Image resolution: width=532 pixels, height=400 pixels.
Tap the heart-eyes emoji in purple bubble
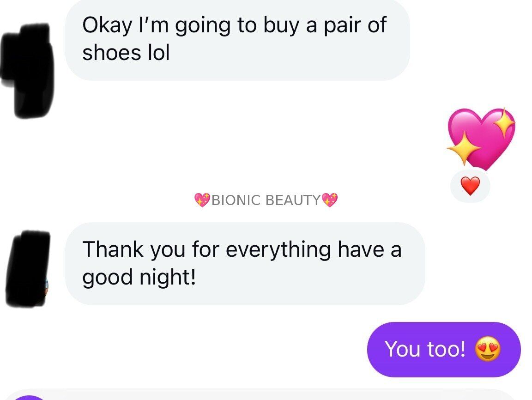tap(489, 349)
